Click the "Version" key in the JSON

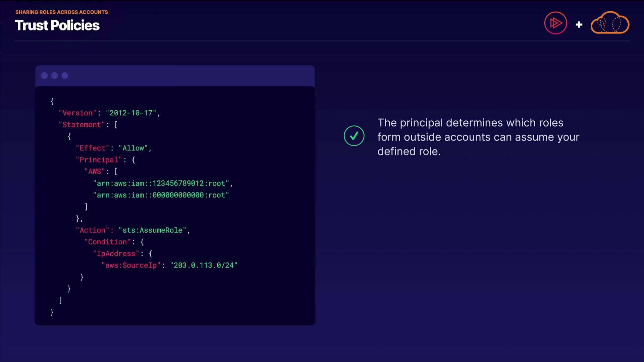point(77,113)
